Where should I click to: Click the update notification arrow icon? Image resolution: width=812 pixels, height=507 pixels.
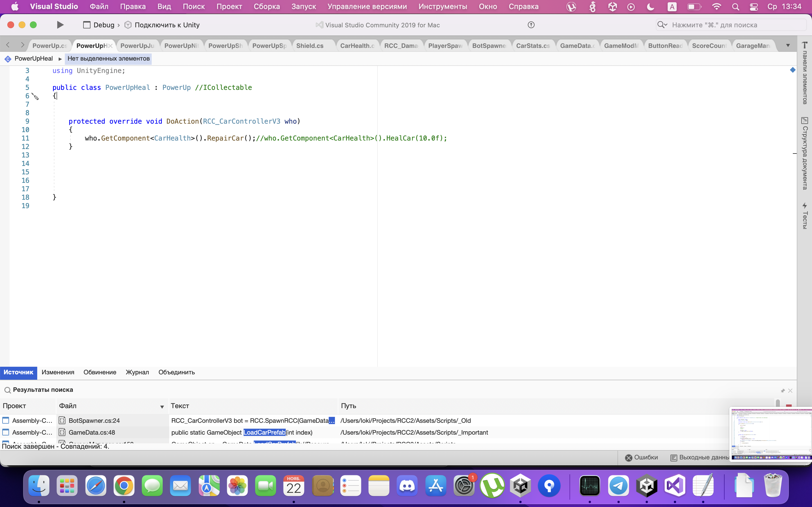click(531, 25)
